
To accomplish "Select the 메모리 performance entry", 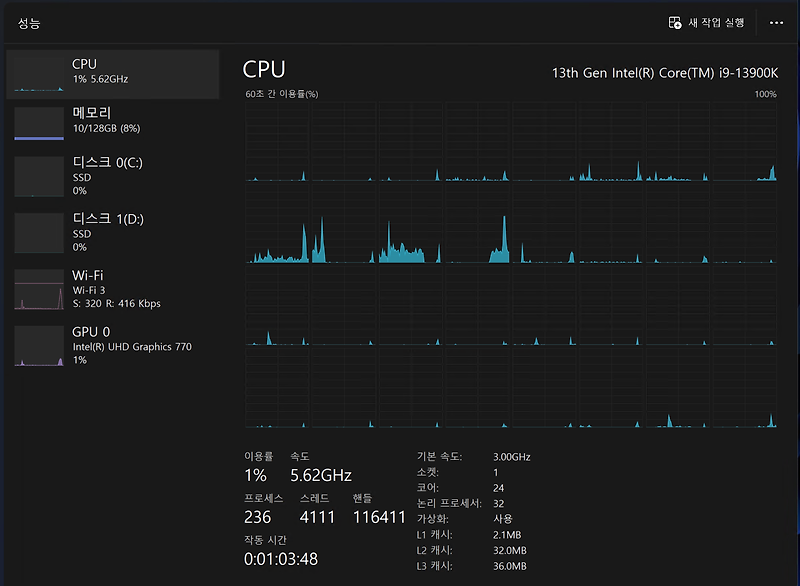I will tap(113, 122).
